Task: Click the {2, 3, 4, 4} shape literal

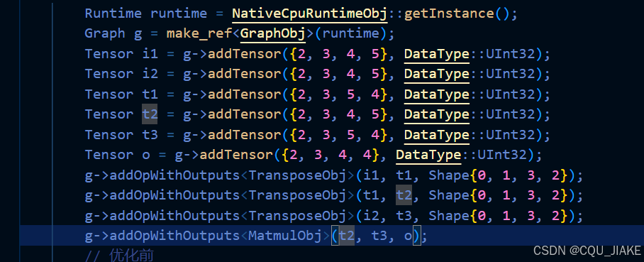Action: click(x=331, y=155)
